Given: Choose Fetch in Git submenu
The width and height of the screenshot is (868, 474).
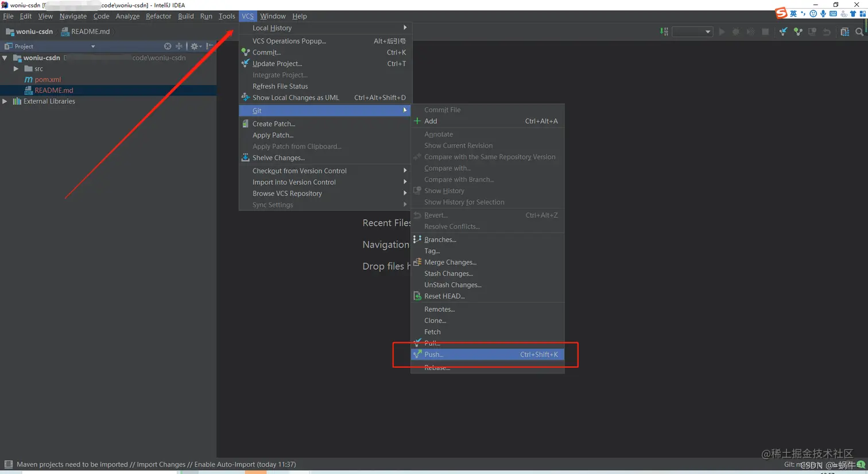Looking at the screenshot, I should (487, 332).
